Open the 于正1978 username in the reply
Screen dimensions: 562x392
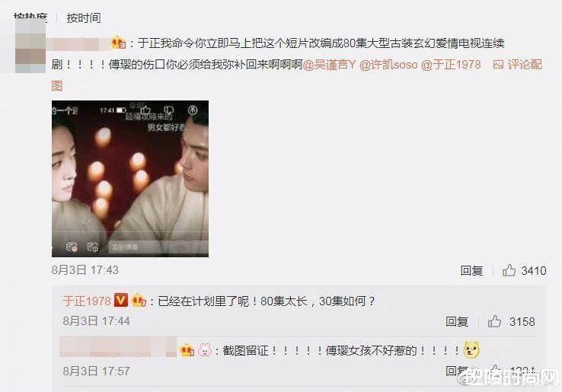coord(87,301)
